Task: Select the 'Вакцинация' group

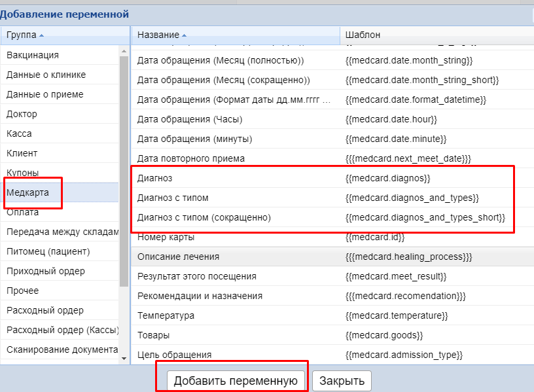Action: [33, 55]
